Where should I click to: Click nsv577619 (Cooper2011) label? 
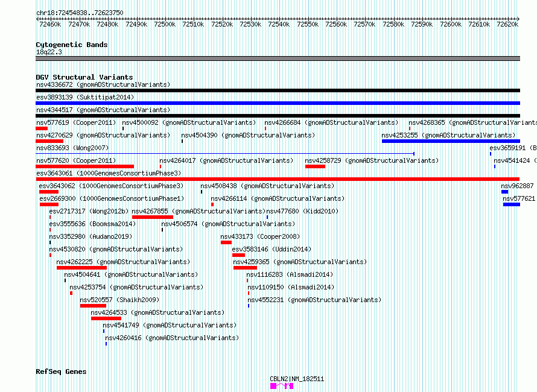point(76,122)
